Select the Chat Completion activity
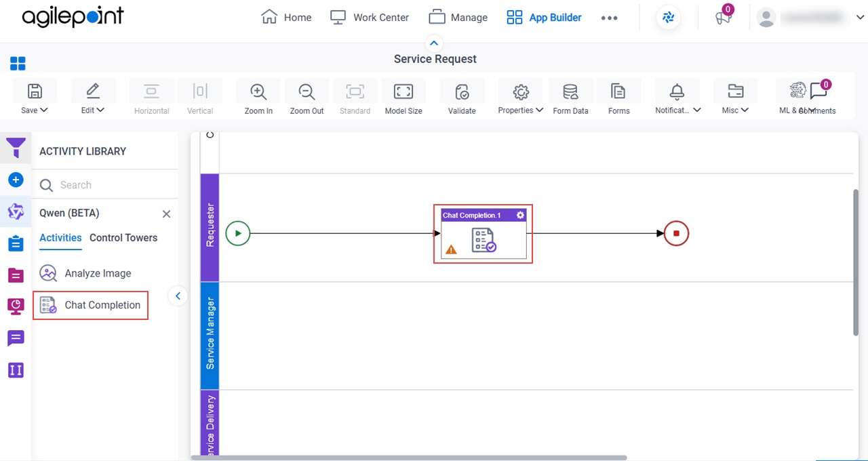This screenshot has width=868, height=461. [90, 305]
